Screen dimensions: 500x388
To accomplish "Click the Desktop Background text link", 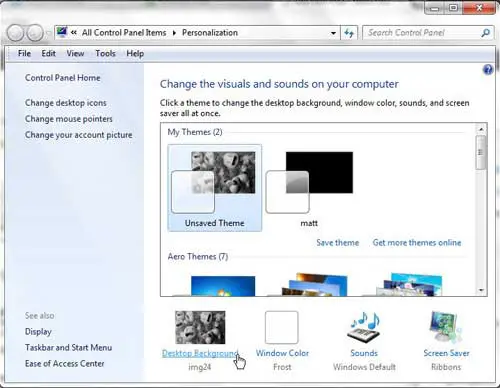I will (x=200, y=353).
